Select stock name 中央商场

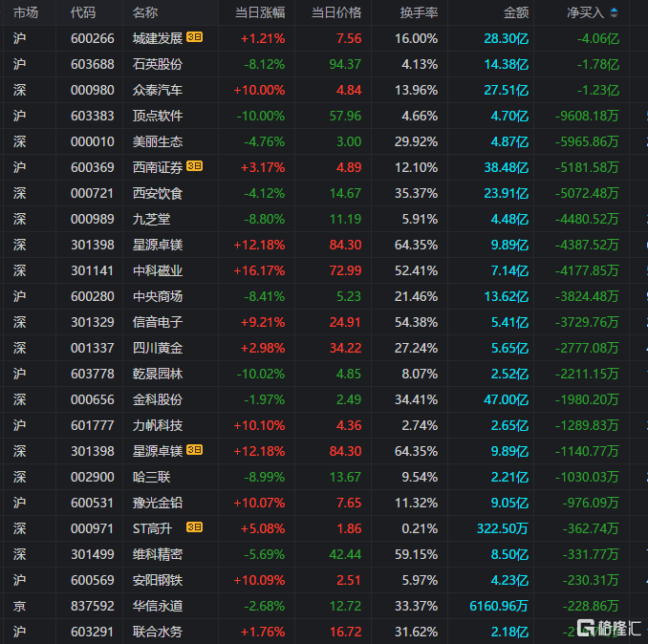click(158, 296)
